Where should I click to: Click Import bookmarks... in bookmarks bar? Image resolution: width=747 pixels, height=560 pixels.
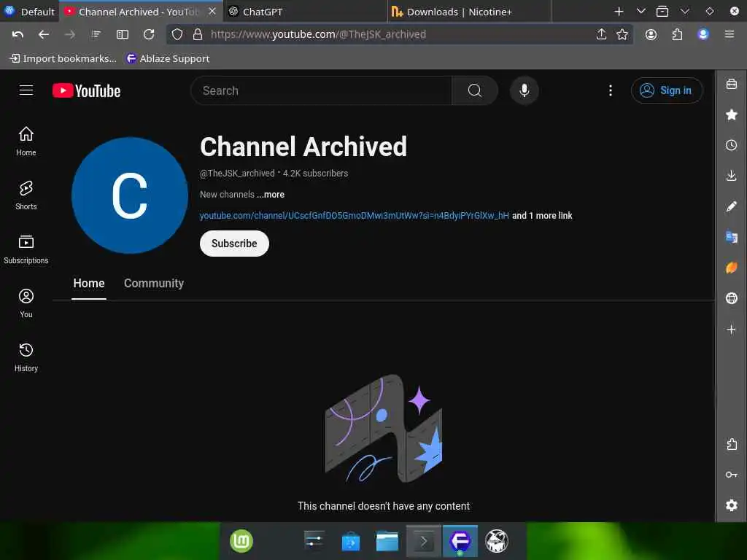pyautogui.click(x=63, y=58)
